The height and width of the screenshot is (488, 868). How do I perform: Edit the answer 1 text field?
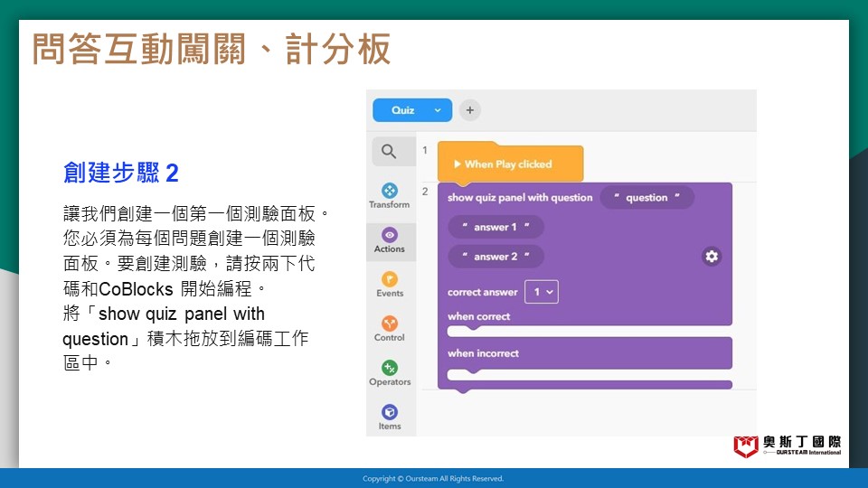[x=495, y=227]
